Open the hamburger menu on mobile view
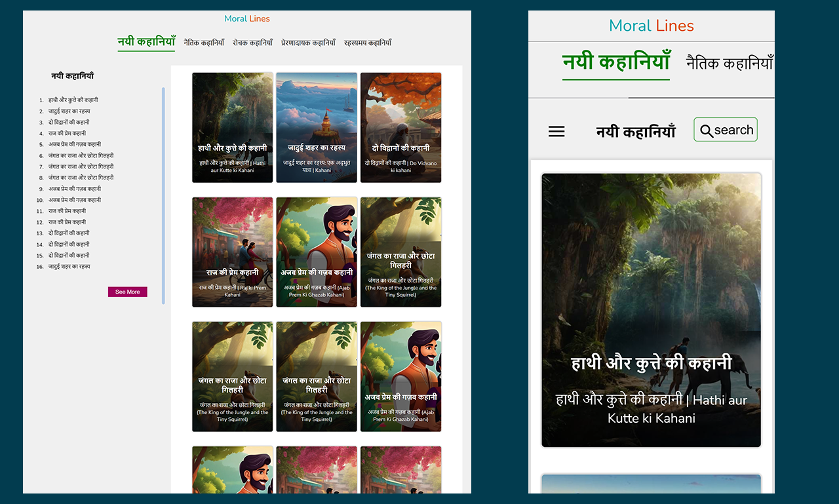This screenshot has height=504, width=839. pyautogui.click(x=556, y=131)
